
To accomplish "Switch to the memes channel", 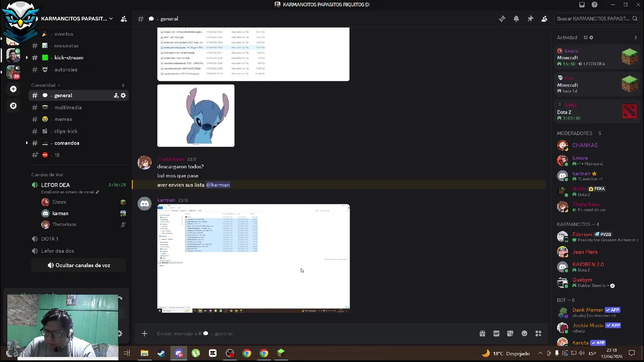I will tap(79, 119).
